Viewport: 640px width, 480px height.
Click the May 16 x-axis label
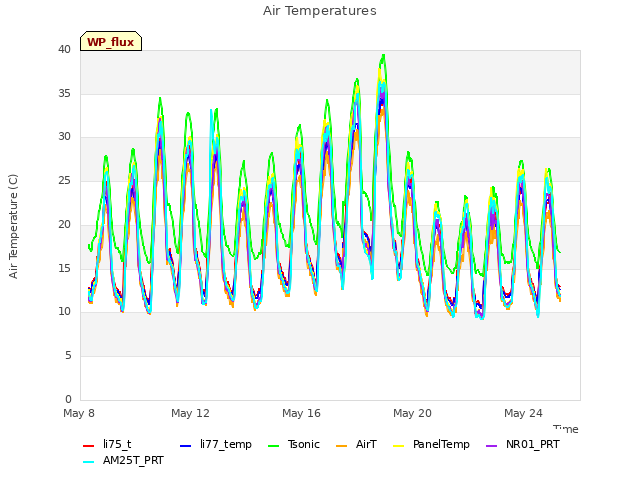[301, 413]
